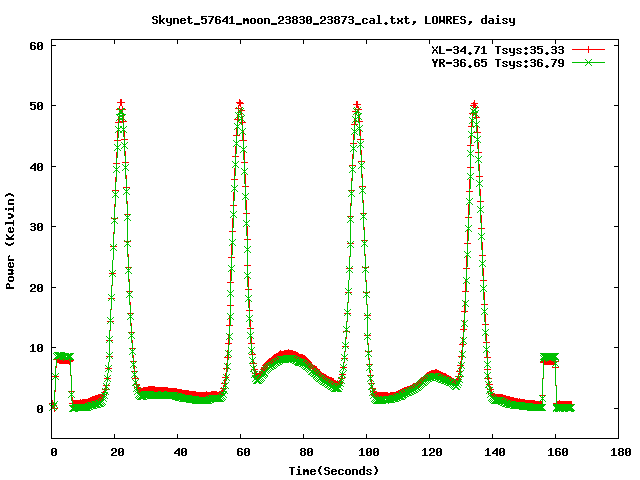This screenshot has width=640, height=480.
Task: Click the XL-34.71 Tsys:35.33 legend entry
Action: tap(498, 50)
